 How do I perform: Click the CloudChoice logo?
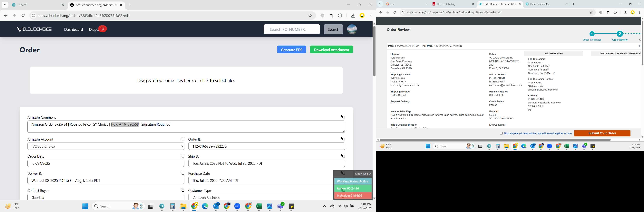[x=34, y=29]
